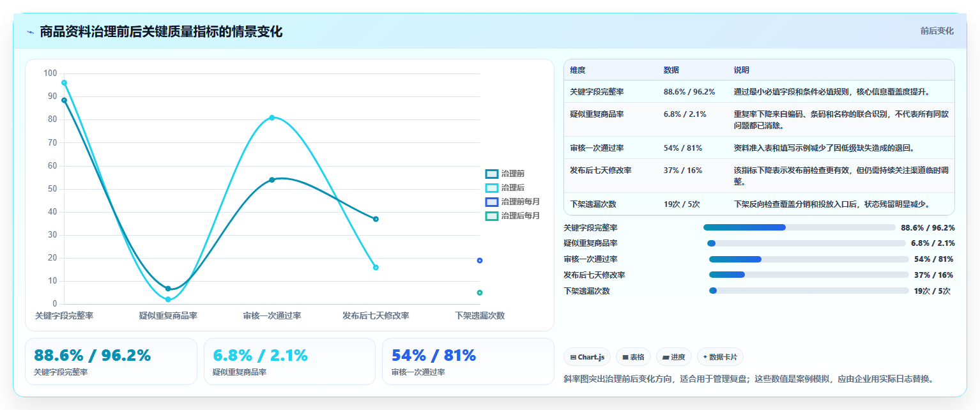Toggle 治理后每月 legend item
The width and height of the screenshot is (980, 410).
(512, 216)
